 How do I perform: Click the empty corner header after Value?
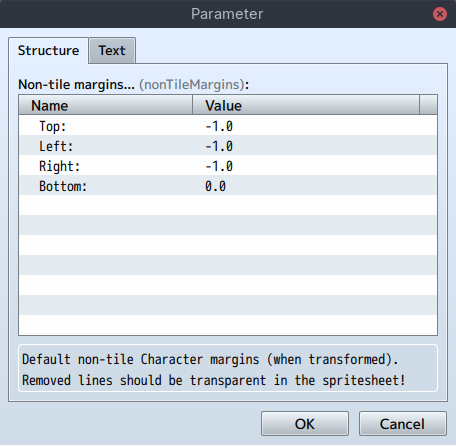click(428, 105)
